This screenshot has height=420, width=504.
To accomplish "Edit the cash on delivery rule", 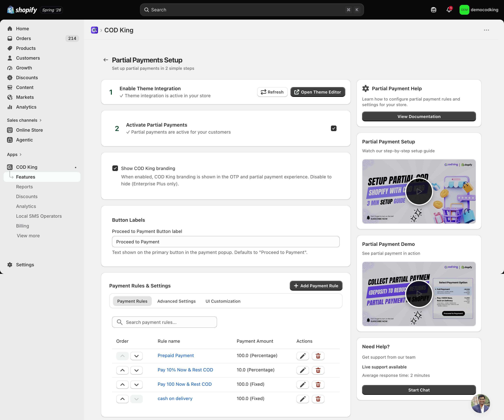I will tap(303, 399).
